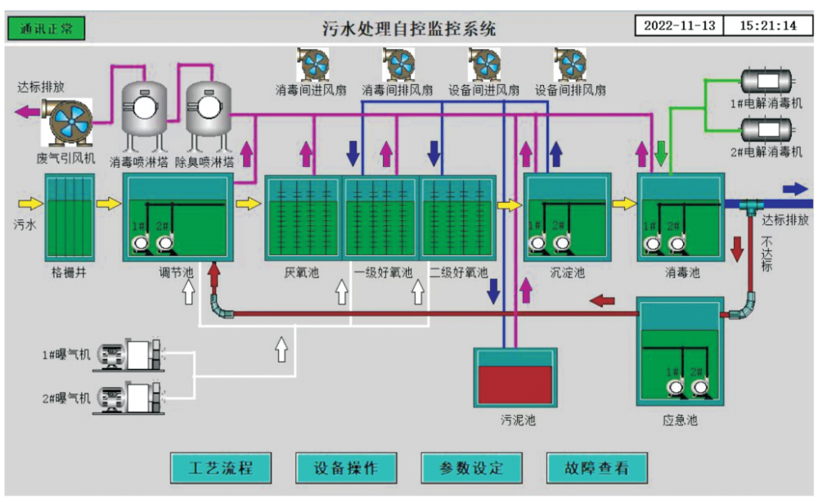Click the 消毒间进风扇 fan icon
Viewport: 818px width, 504px height.
tap(313, 65)
